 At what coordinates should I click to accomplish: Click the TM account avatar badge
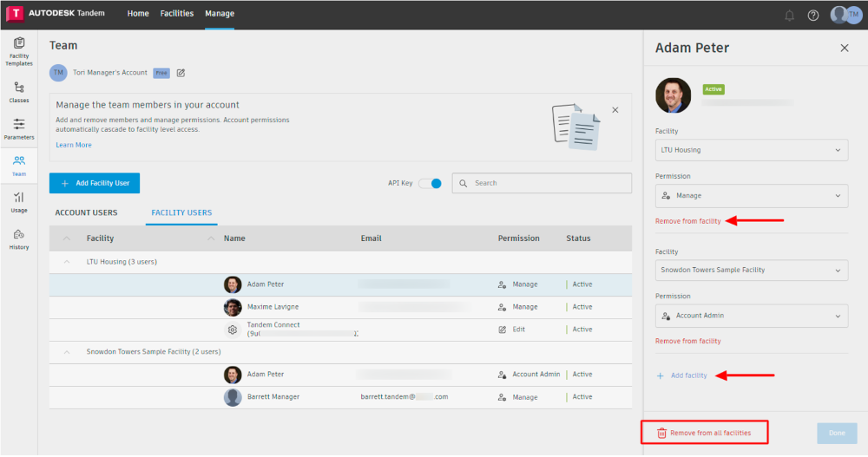[58, 73]
